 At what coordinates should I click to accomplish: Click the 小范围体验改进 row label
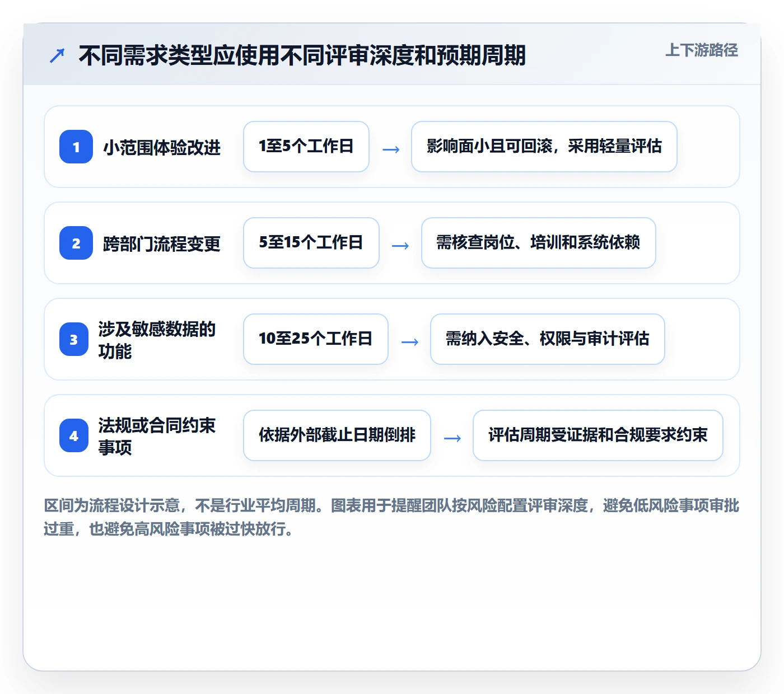[x=162, y=147]
